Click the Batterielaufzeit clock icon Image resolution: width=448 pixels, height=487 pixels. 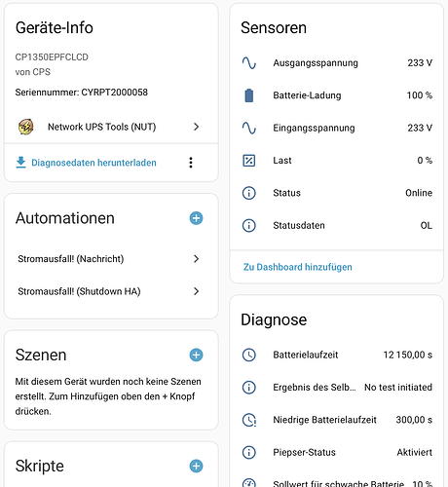coord(249,355)
